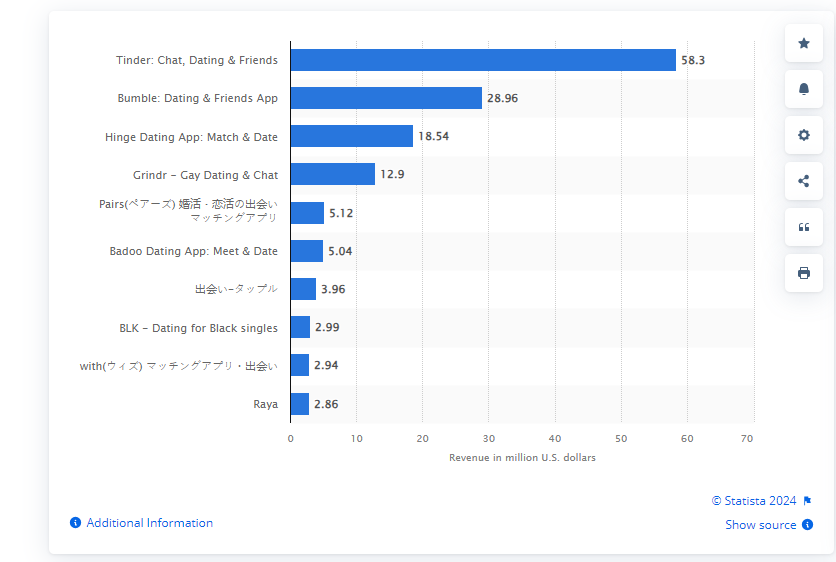Click the BLK Dating bar
The width and height of the screenshot is (836, 562).
coord(300,327)
